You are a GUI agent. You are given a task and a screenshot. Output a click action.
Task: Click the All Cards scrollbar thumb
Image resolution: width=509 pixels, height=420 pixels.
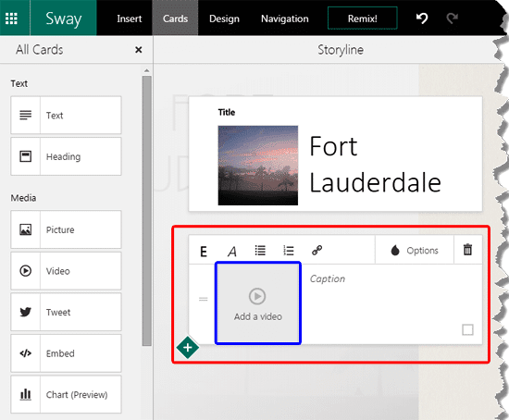[x=147, y=211]
